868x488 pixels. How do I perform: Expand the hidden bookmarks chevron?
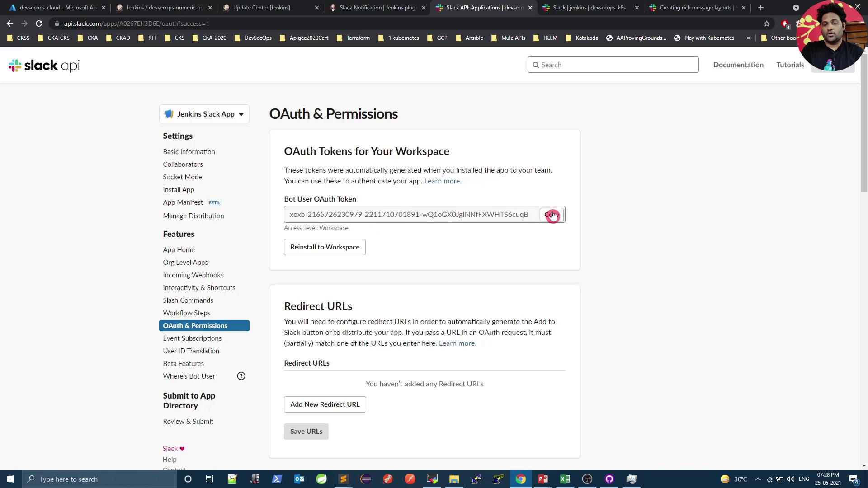[749, 38]
